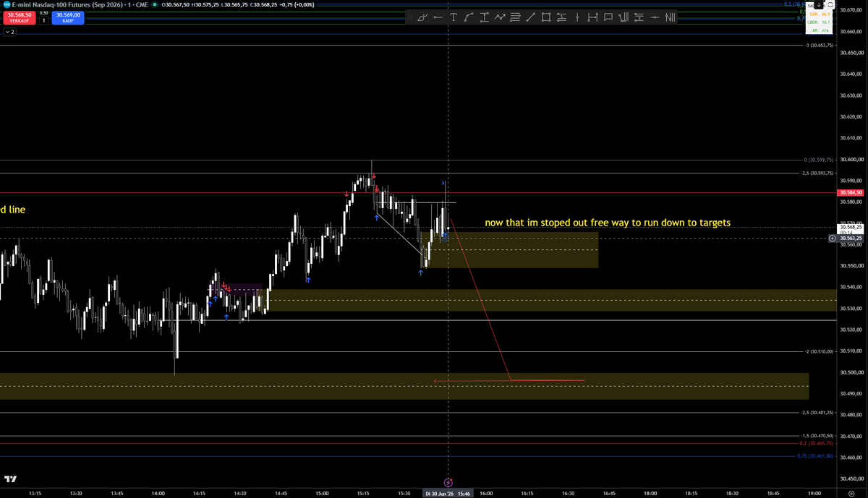Select the Text (T) drawing tool
Viewport: 868px width, 498px height.
(x=454, y=17)
